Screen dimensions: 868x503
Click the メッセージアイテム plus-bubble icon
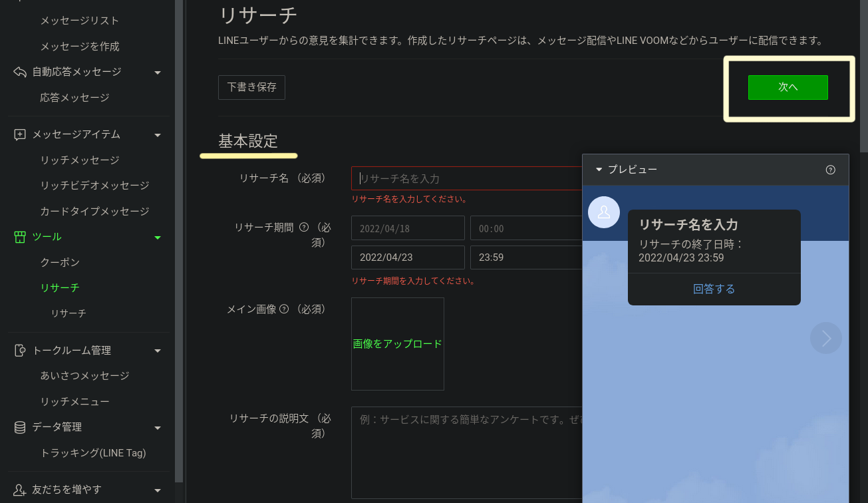20,134
